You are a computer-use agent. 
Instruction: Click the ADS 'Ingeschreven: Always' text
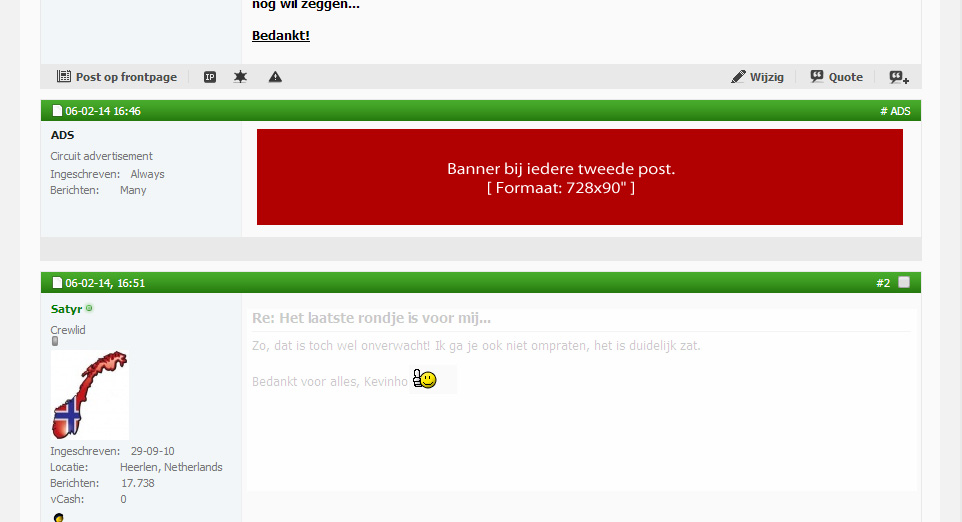(x=107, y=174)
